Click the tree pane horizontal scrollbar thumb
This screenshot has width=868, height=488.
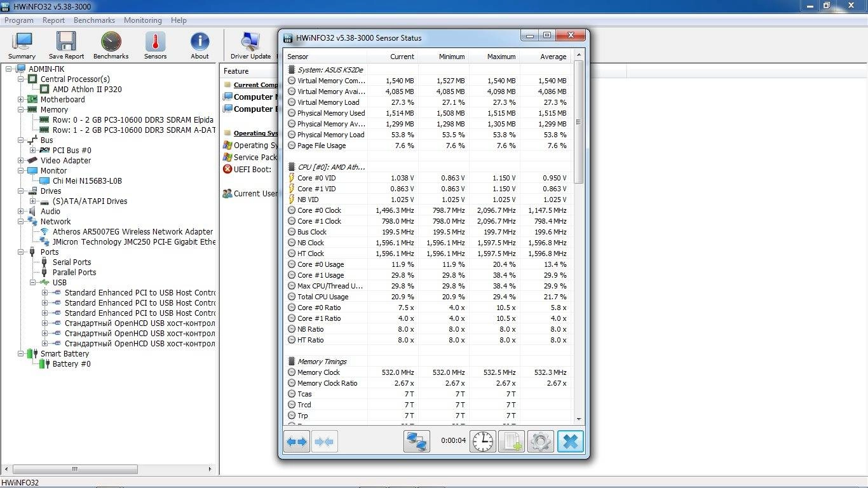pos(75,470)
